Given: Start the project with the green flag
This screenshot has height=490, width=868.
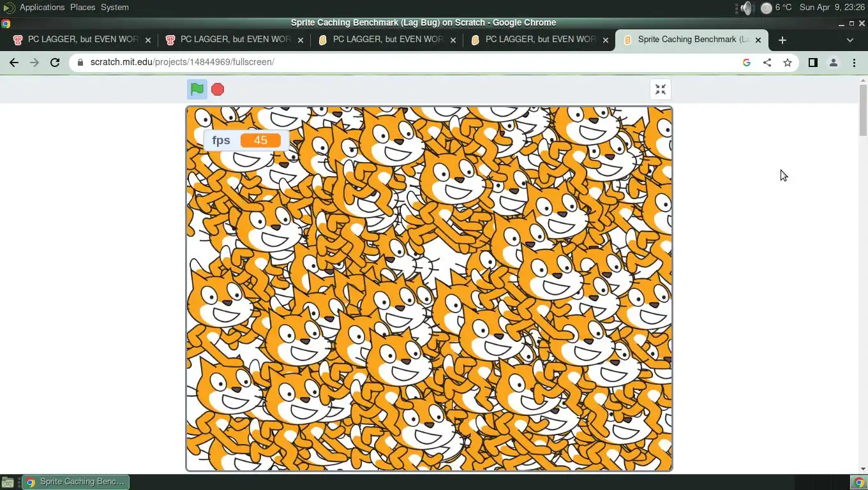Looking at the screenshot, I should click(197, 89).
